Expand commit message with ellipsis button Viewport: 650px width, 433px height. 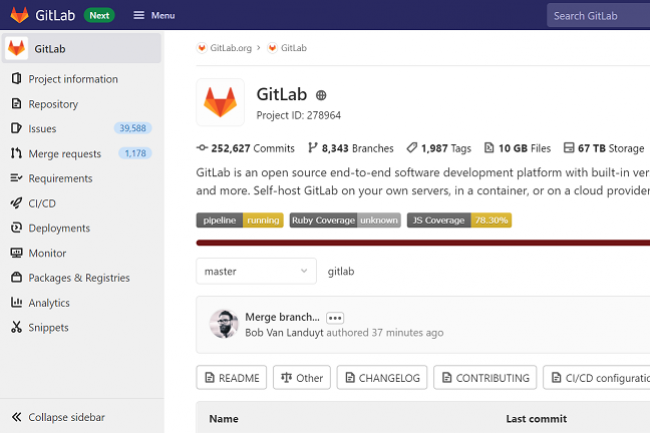coord(335,318)
